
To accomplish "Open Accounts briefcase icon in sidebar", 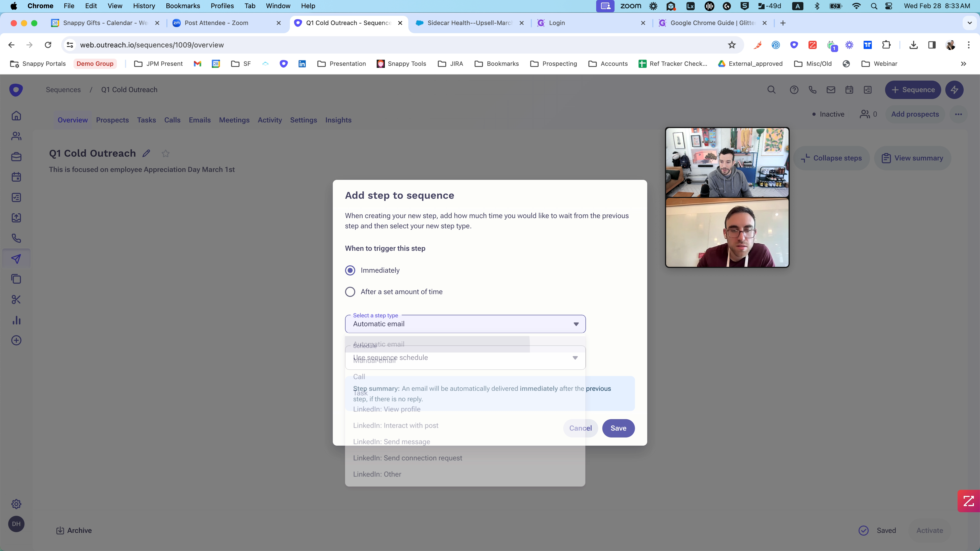I will 16,157.
